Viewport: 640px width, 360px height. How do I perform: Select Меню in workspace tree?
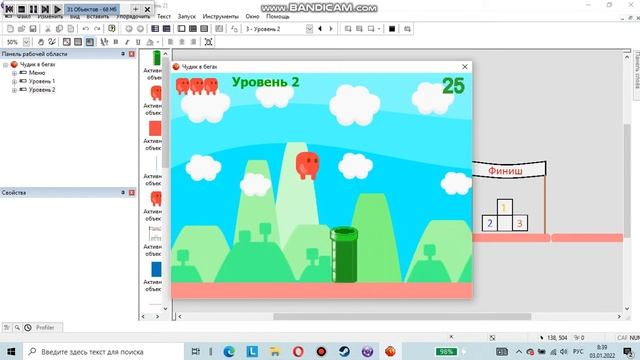[x=37, y=73]
